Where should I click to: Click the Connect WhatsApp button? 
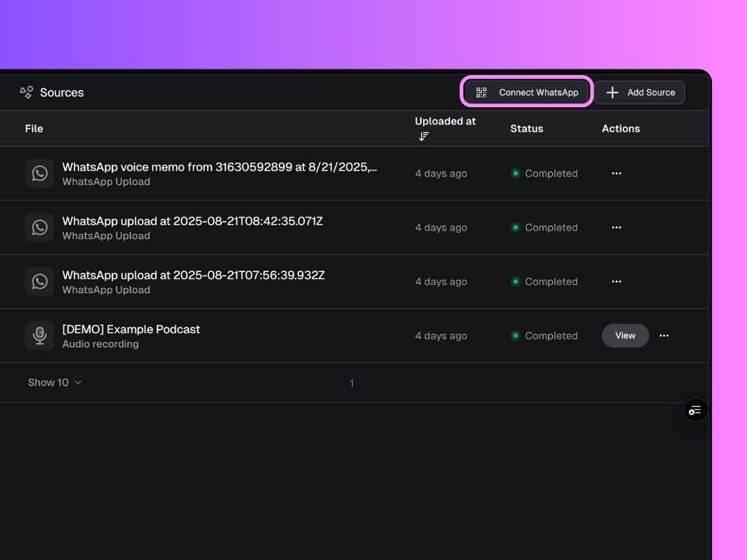point(527,93)
